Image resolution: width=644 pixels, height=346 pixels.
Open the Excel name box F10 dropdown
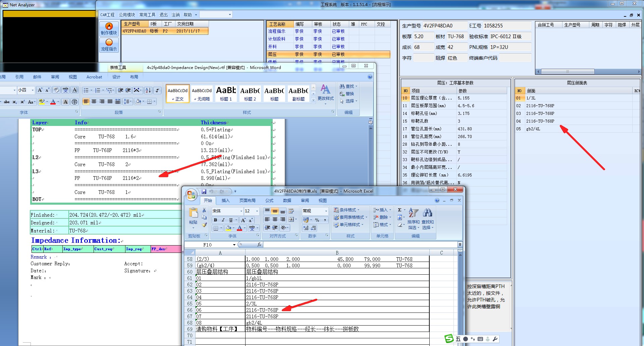[x=234, y=245]
